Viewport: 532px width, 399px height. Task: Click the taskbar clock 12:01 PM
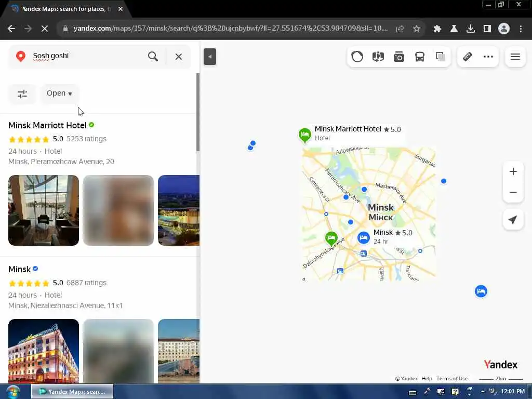(x=513, y=392)
